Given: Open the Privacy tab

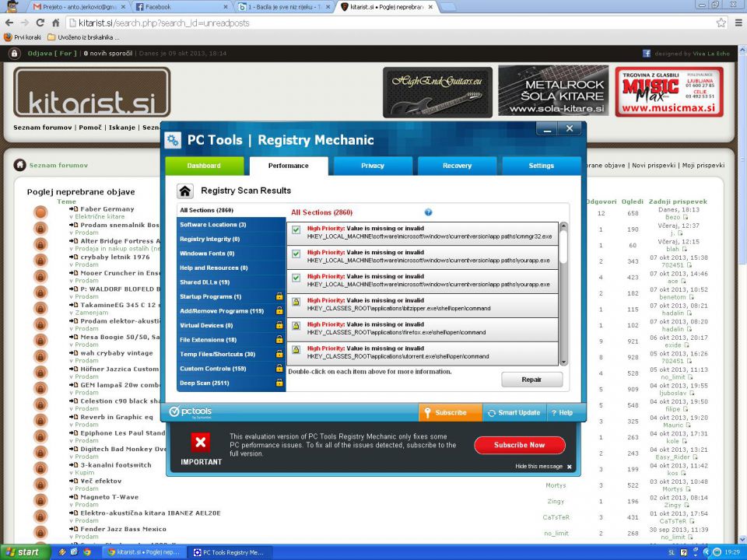Looking at the screenshot, I should [373, 166].
